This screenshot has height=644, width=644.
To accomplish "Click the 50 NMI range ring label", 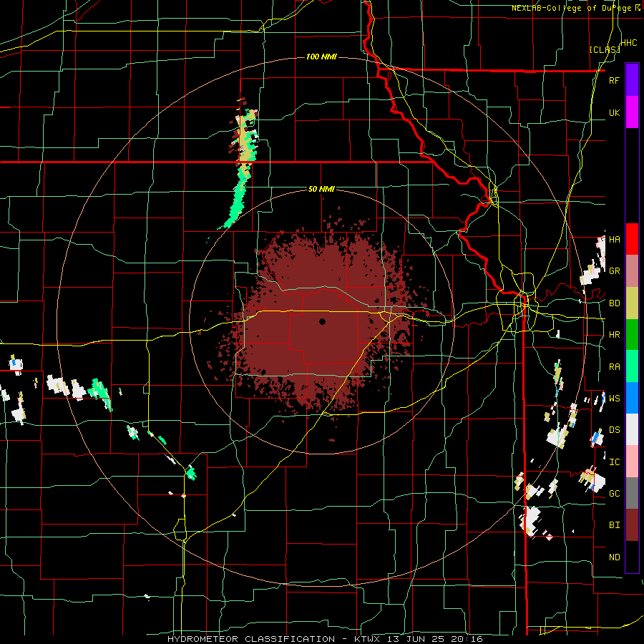I will coord(321,189).
